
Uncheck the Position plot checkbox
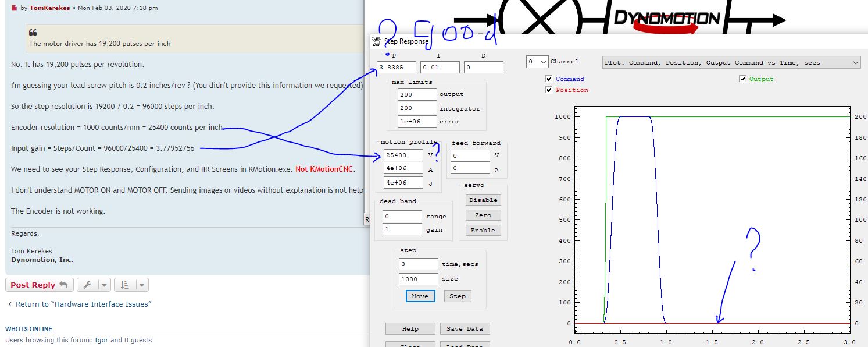[549, 90]
